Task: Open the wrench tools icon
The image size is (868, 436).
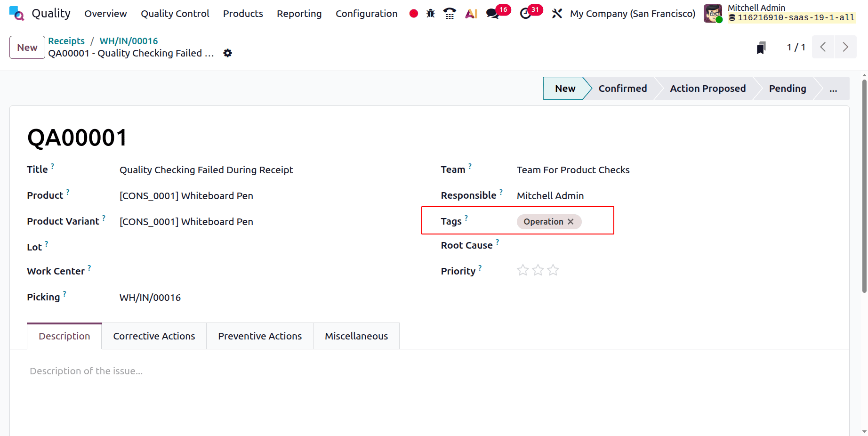Action: [x=557, y=14]
